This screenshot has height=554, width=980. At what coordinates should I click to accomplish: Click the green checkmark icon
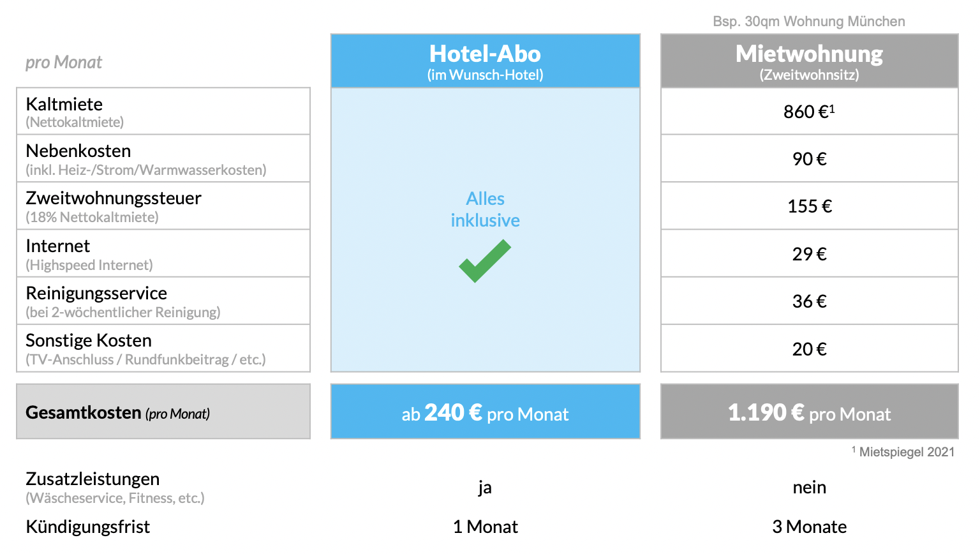[x=485, y=260]
